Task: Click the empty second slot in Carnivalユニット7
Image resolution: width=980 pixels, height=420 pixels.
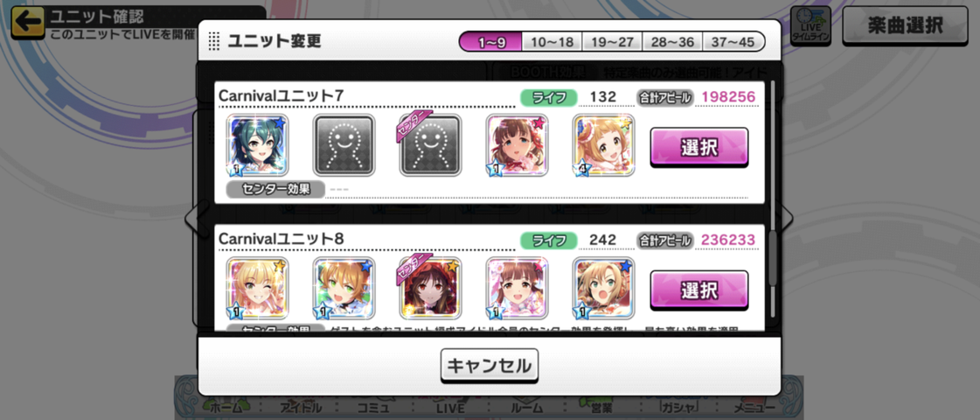Action: coord(344,145)
